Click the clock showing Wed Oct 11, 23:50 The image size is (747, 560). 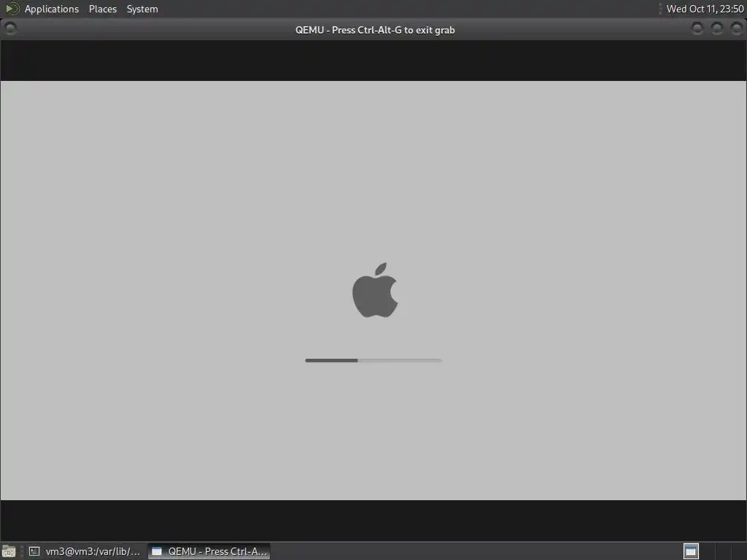[x=705, y=9]
